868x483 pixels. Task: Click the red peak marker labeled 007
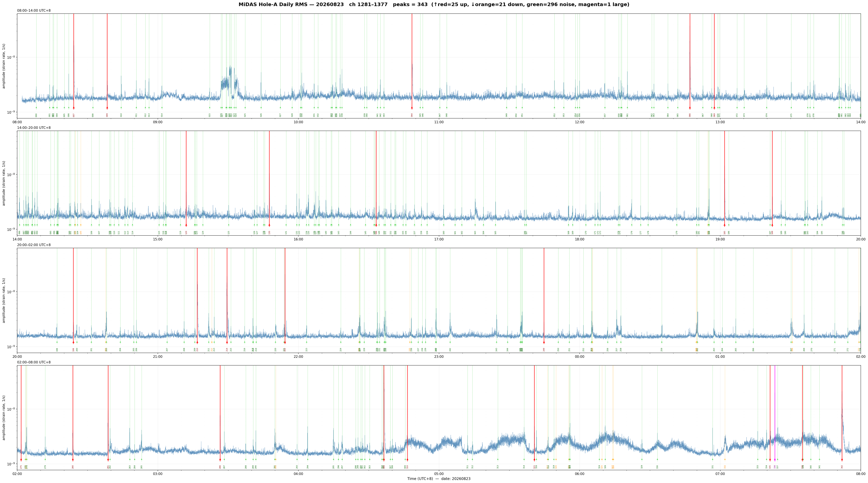pos(74,108)
